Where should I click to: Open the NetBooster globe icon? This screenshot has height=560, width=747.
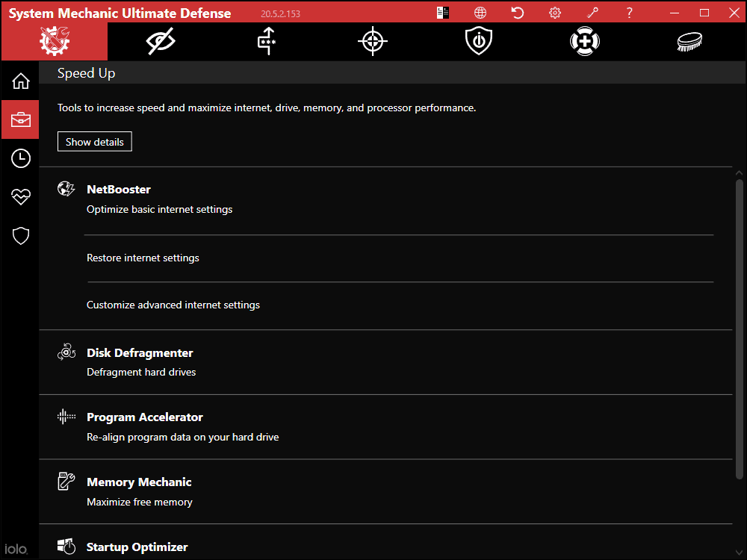coord(66,189)
